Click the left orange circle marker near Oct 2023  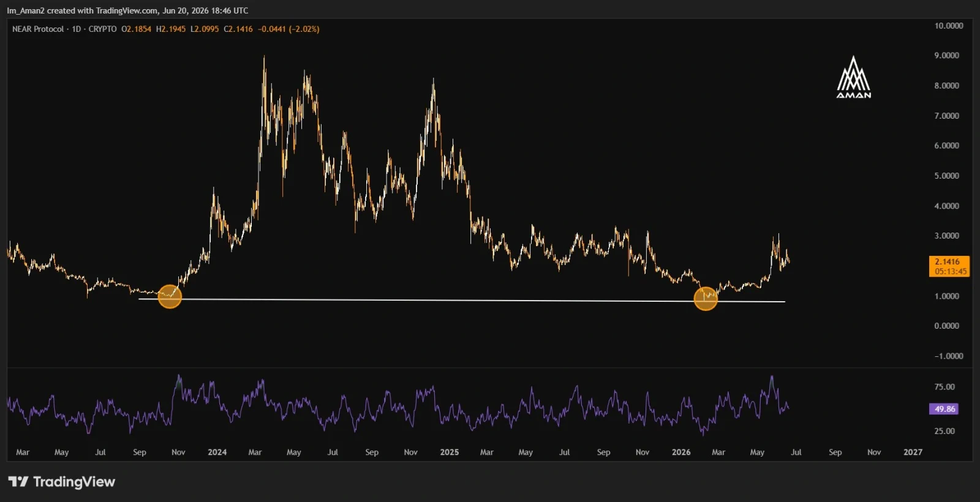tap(170, 296)
